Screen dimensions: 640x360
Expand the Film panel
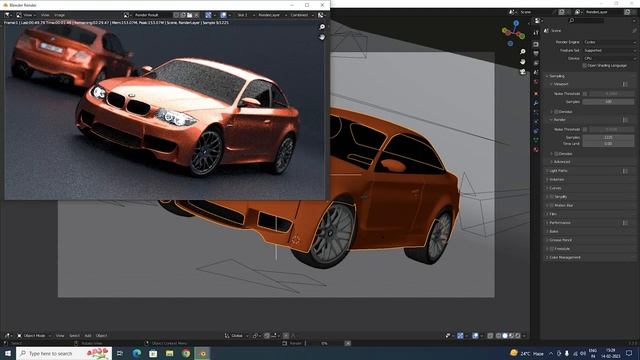click(x=552, y=214)
